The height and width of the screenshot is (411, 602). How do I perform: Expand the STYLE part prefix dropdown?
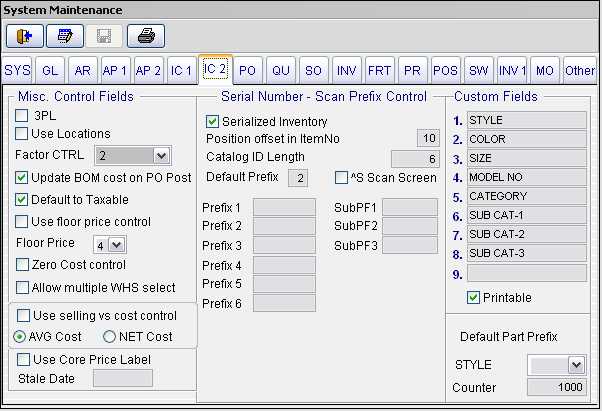coord(576,365)
